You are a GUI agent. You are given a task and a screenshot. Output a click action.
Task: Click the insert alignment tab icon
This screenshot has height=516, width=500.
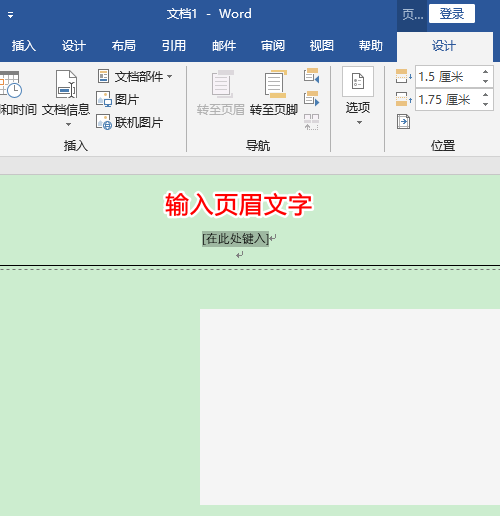pos(403,122)
